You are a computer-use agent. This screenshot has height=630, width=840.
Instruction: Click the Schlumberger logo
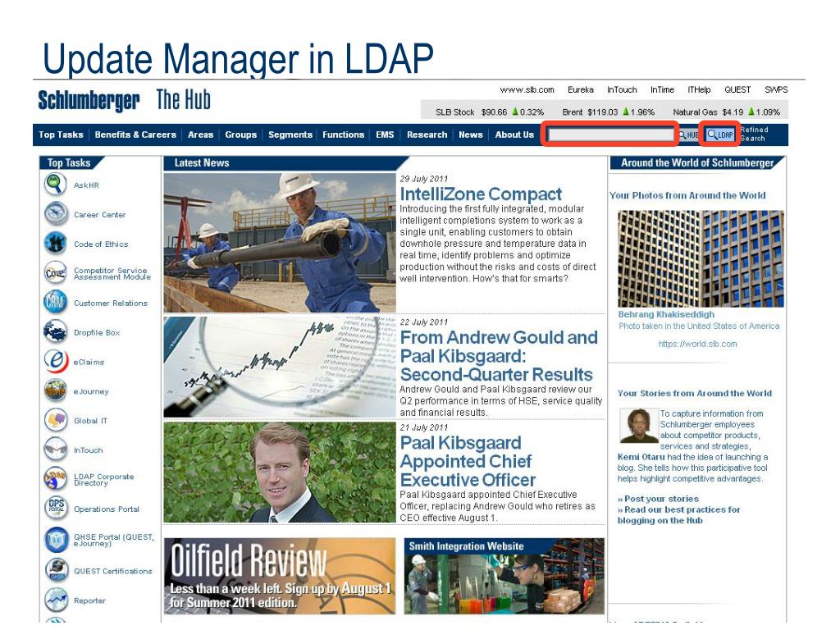[x=89, y=101]
